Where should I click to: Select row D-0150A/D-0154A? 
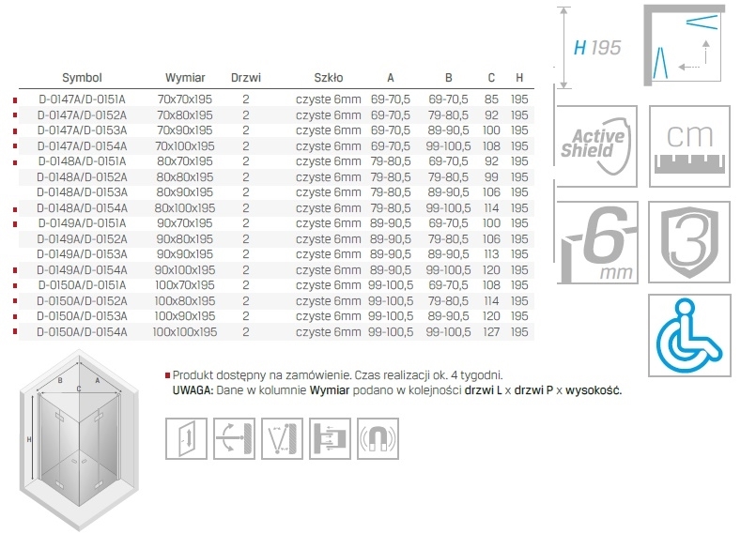(82, 332)
